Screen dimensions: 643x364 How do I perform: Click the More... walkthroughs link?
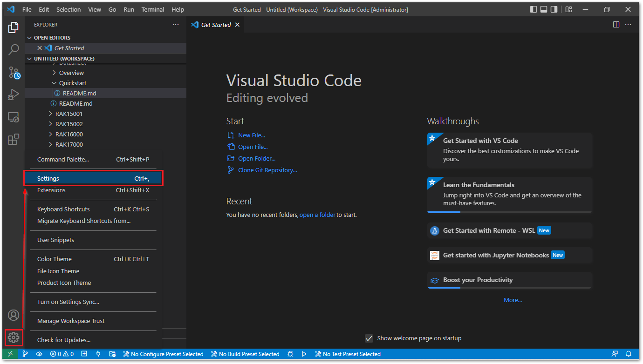[x=513, y=300]
